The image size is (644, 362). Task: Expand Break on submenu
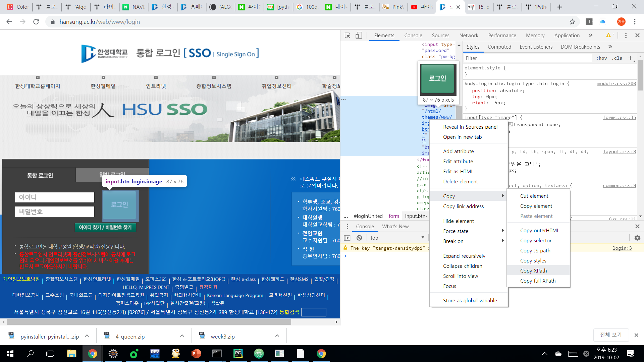[x=469, y=241]
